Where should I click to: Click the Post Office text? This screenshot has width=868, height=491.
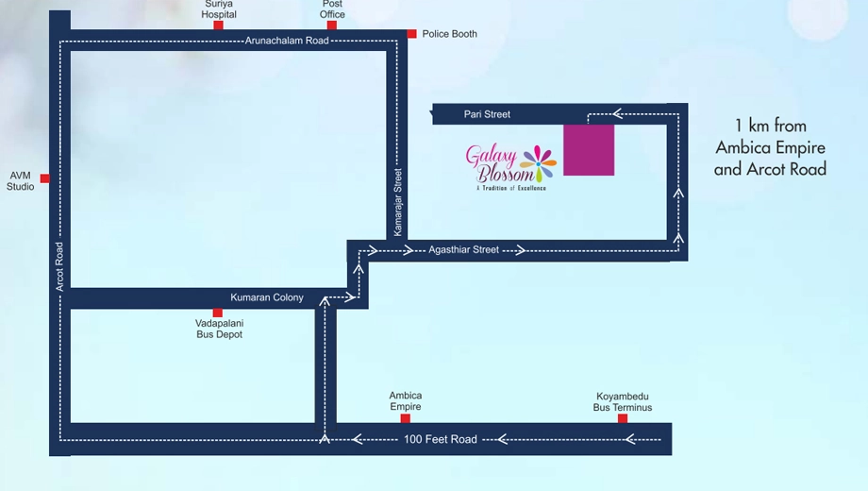[332, 9]
